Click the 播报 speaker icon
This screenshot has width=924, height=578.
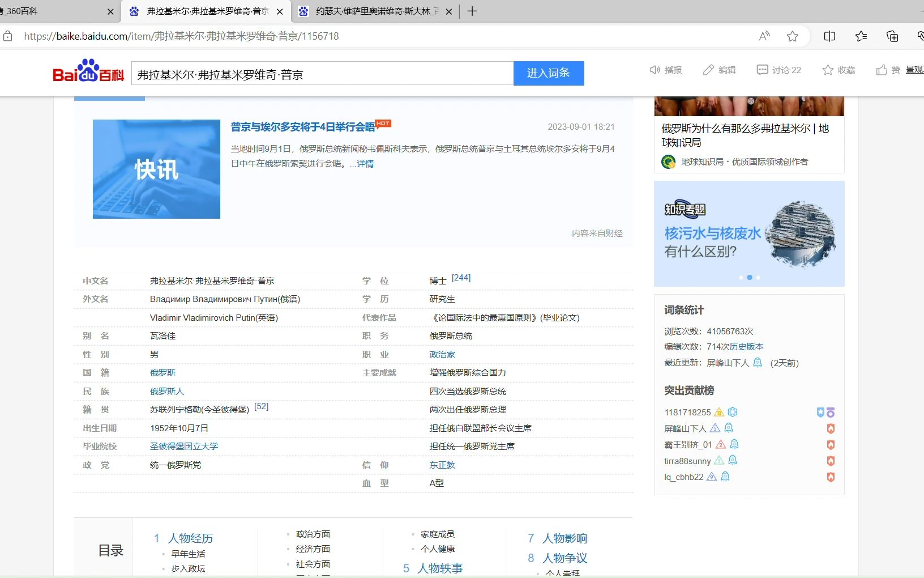coord(655,70)
